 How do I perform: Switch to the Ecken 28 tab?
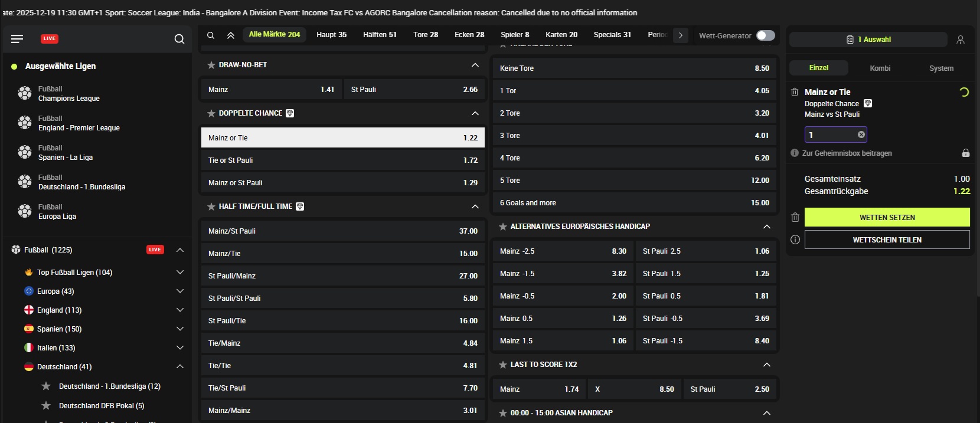[x=469, y=35]
